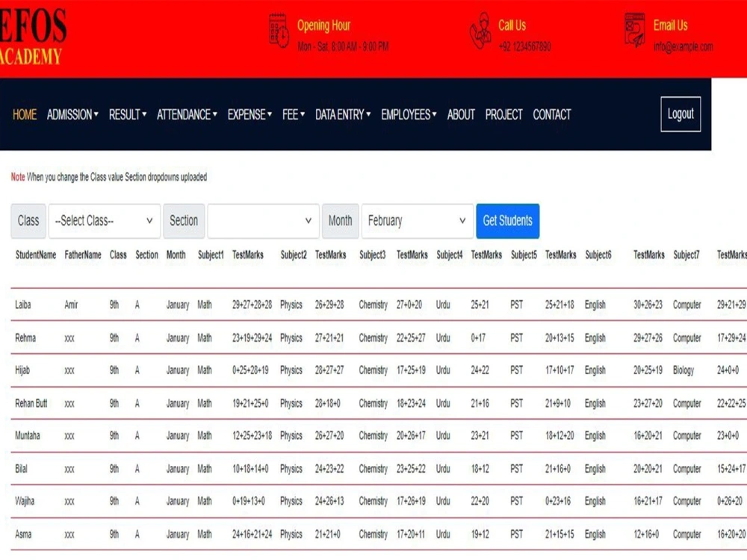747x560 pixels.
Task: Click the phone number +92 1234567890
Action: (x=525, y=46)
